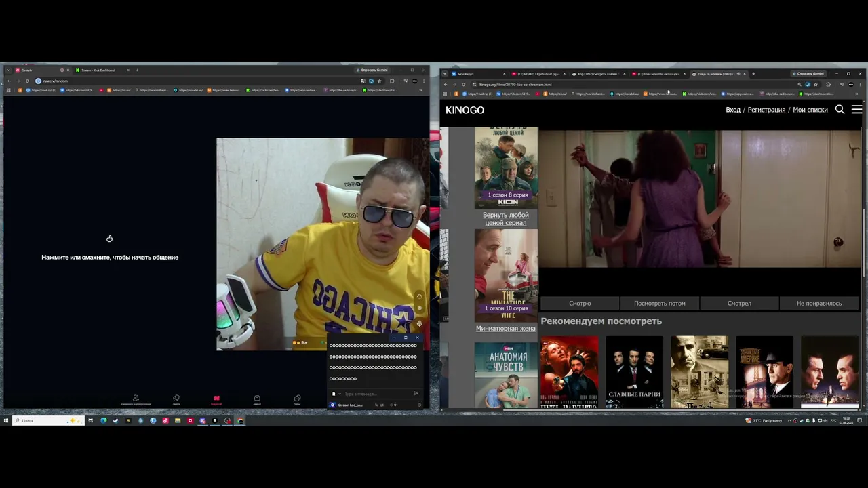This screenshot has height=488, width=868.
Task: Switch to the Вор (1997) tab
Action: [x=597, y=73]
